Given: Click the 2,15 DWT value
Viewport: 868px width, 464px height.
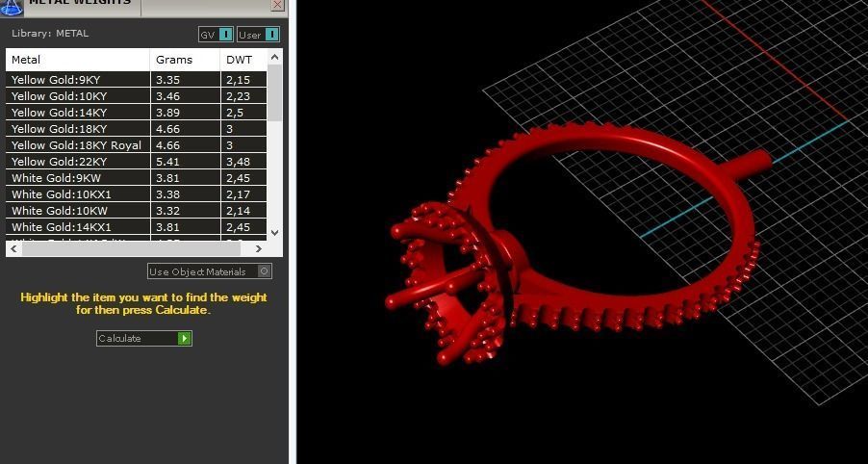Looking at the screenshot, I should point(238,80).
